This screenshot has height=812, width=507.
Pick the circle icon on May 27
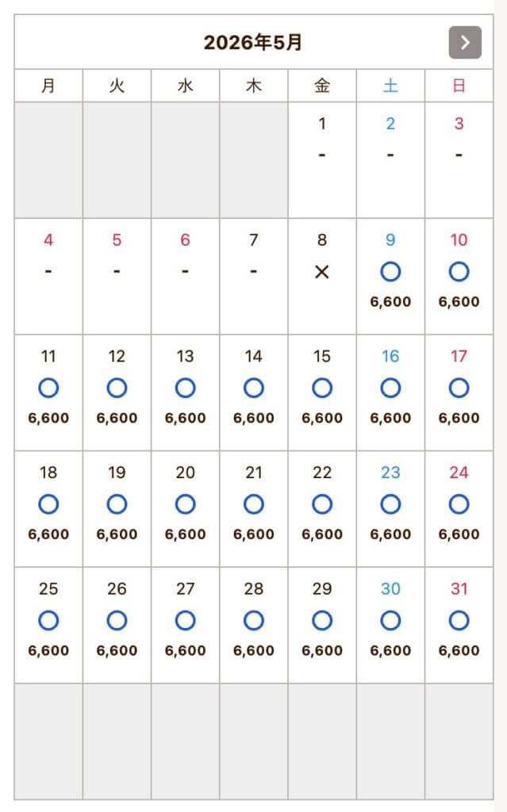(185, 620)
